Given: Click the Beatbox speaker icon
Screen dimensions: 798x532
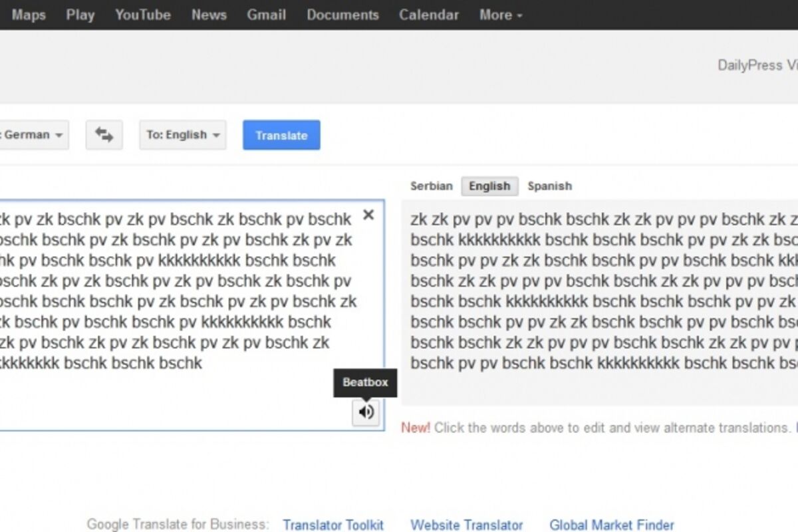Looking at the screenshot, I should pyautogui.click(x=365, y=412).
